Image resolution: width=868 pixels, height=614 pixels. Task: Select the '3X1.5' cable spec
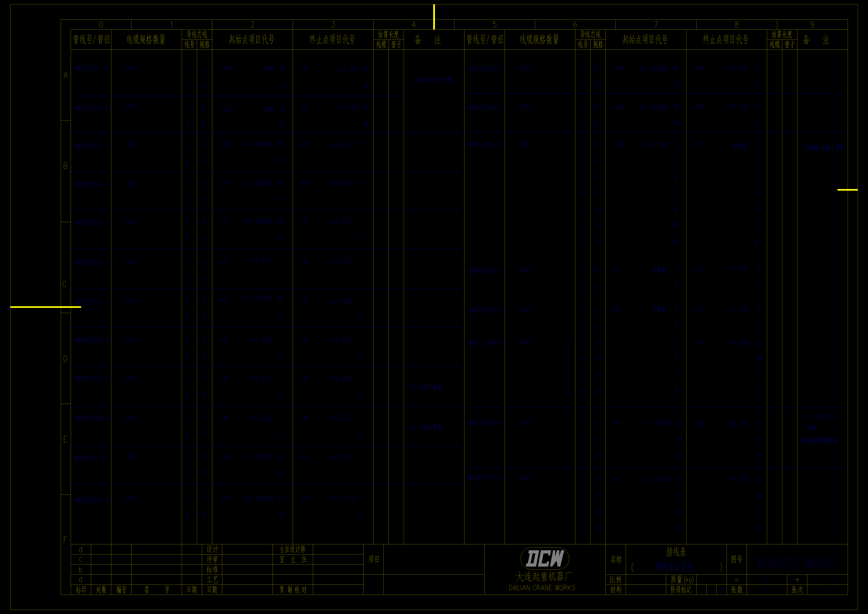coord(526,423)
